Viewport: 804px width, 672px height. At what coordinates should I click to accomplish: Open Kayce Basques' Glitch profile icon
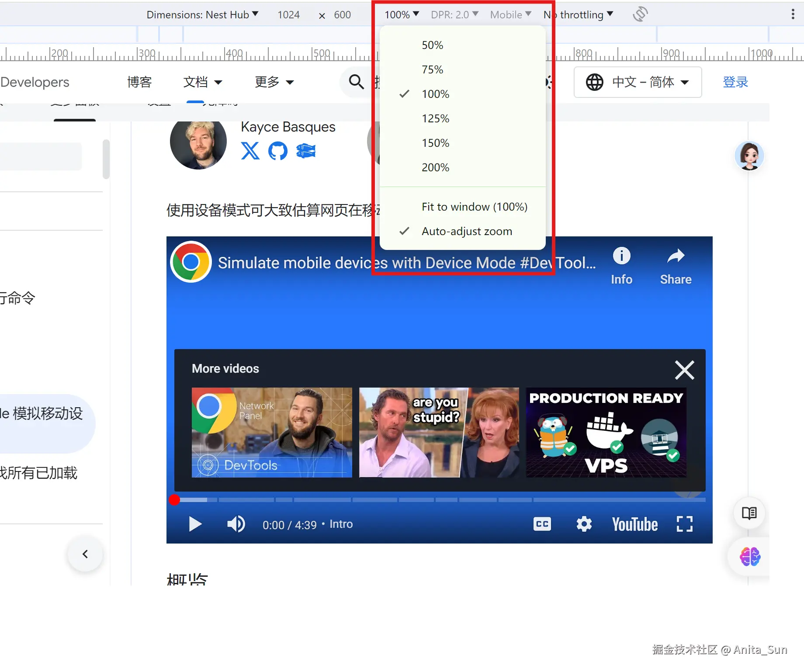tap(306, 151)
